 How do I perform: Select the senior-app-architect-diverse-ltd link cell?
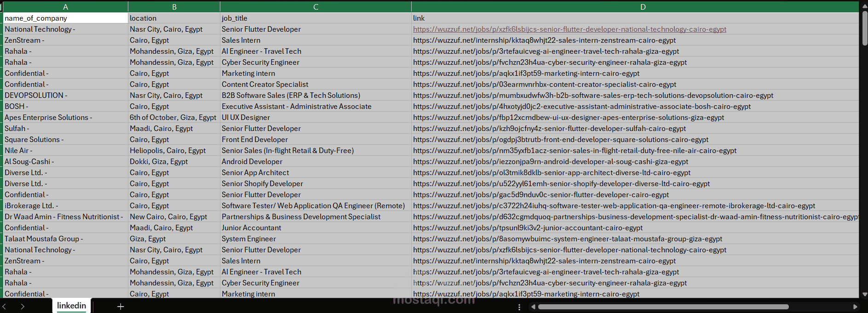coord(635,172)
